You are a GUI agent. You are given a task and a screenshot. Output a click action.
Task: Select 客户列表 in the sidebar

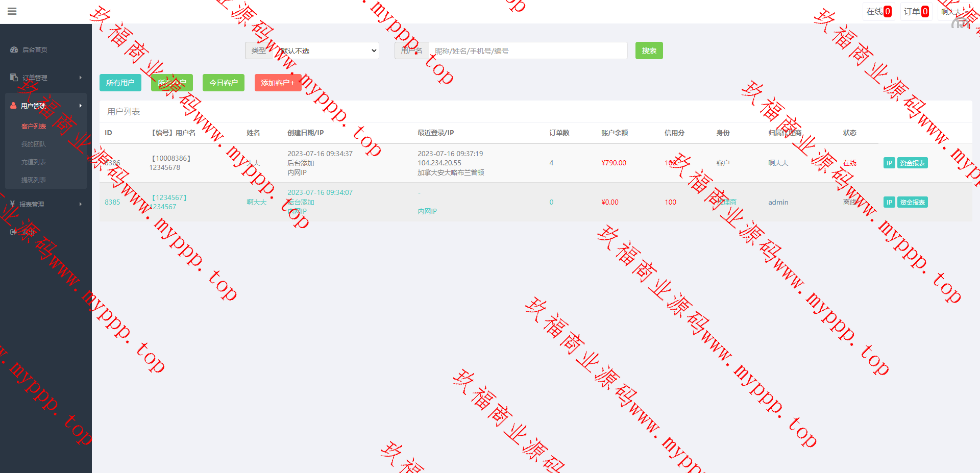tap(34, 127)
